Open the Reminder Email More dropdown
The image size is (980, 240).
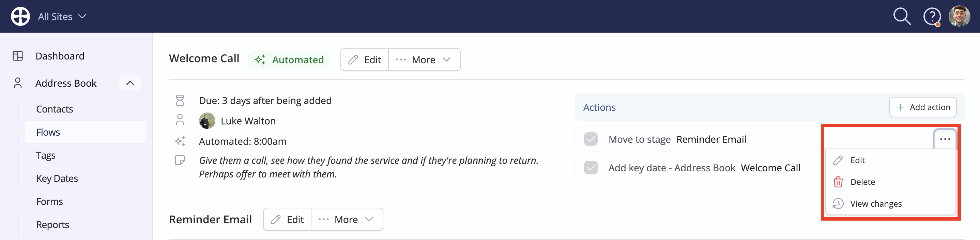(347, 219)
